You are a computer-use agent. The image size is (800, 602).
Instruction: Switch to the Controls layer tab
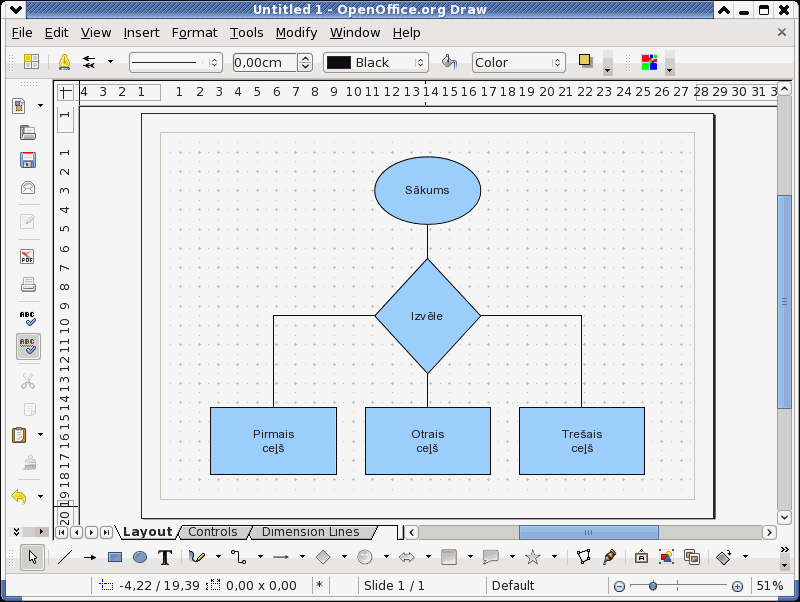[213, 532]
